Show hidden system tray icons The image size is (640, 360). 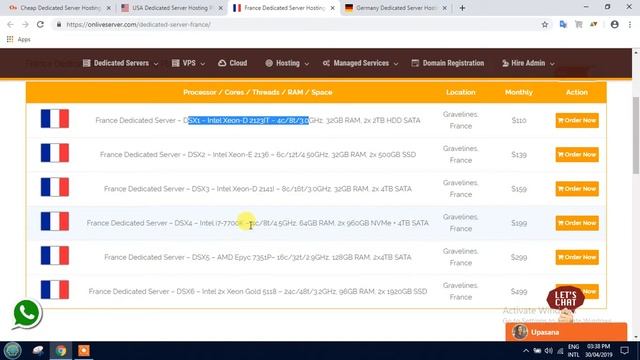526,351
